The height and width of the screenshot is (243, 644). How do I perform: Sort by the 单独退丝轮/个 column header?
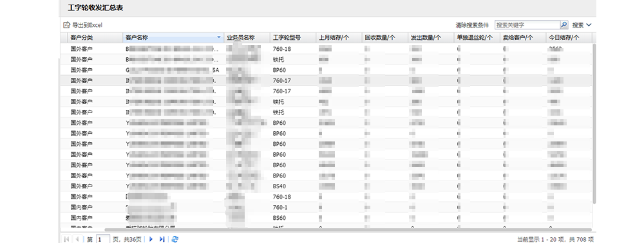coord(477,37)
